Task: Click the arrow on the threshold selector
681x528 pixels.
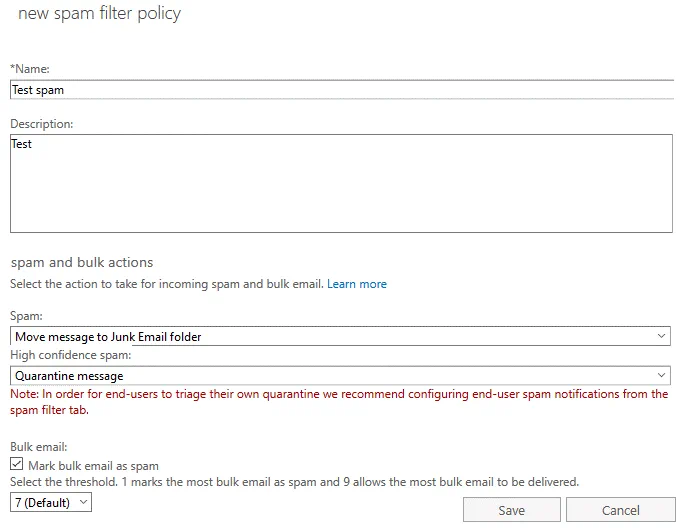Action: [82, 502]
